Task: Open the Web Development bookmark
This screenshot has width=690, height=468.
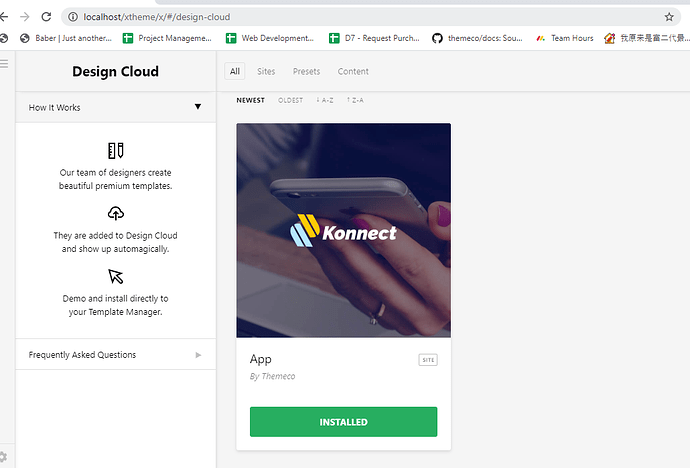Action: click(270, 38)
